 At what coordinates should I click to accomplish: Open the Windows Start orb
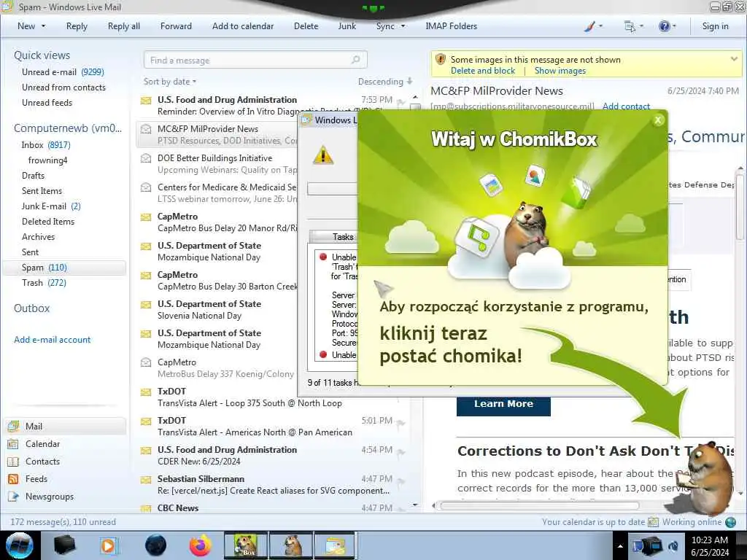[20, 545]
